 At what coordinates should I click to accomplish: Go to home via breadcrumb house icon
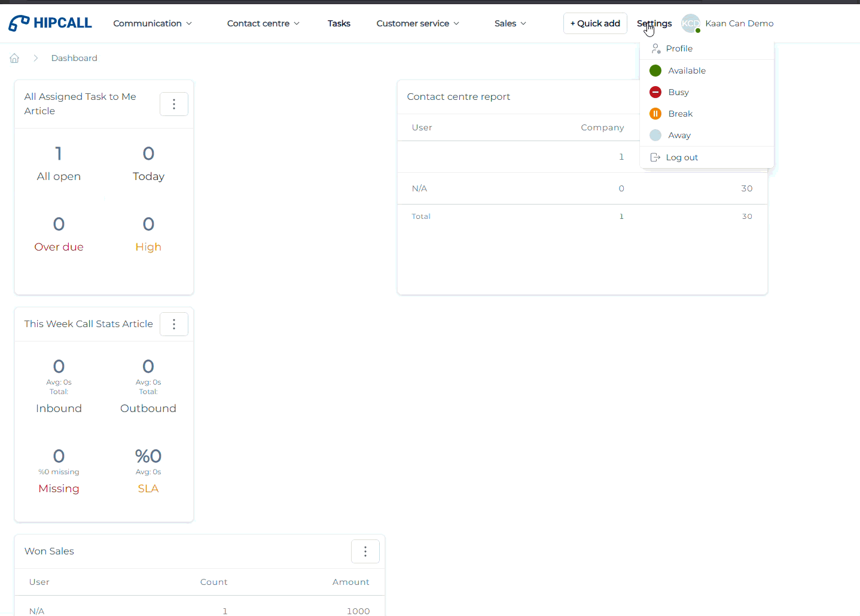tap(14, 58)
